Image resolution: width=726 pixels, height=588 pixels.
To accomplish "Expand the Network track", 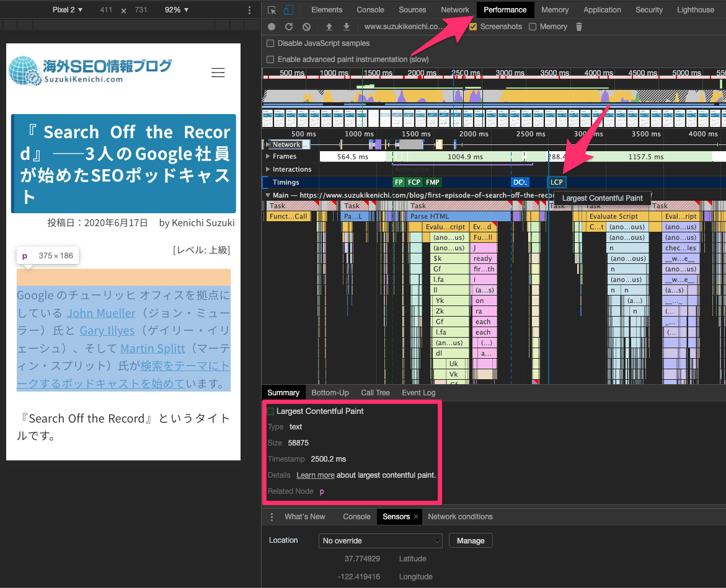I will click(x=268, y=145).
